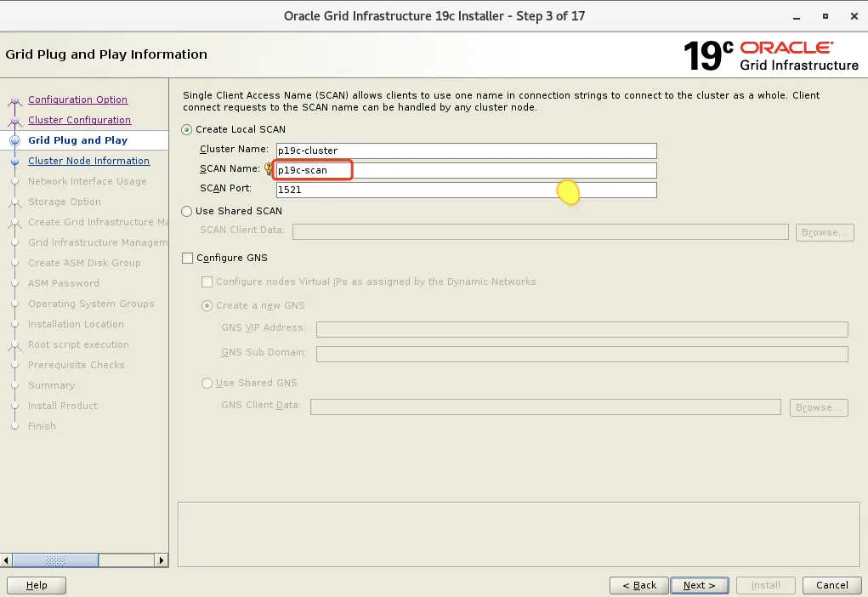Click the Grid Plug and Play step icon
868x597 pixels.
[16, 140]
